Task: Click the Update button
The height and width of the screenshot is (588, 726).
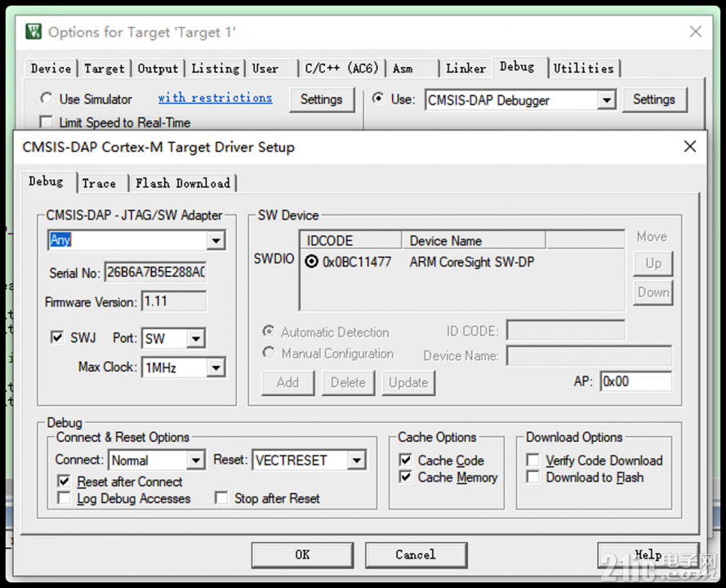Action: tap(408, 382)
